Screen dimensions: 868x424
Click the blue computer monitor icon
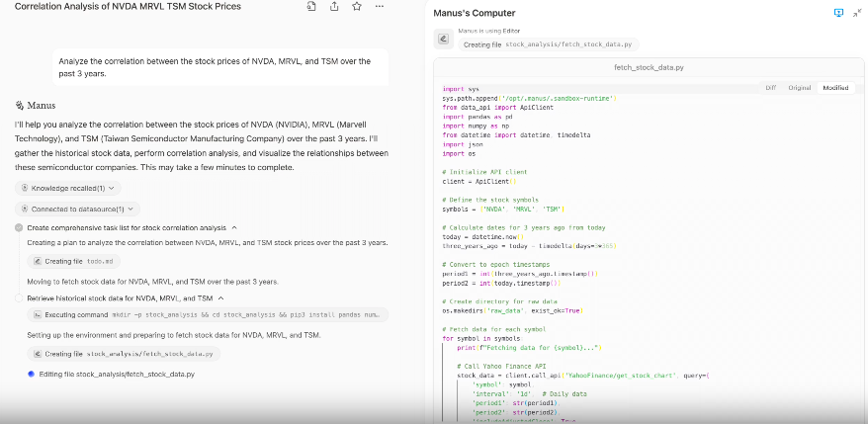(x=838, y=13)
